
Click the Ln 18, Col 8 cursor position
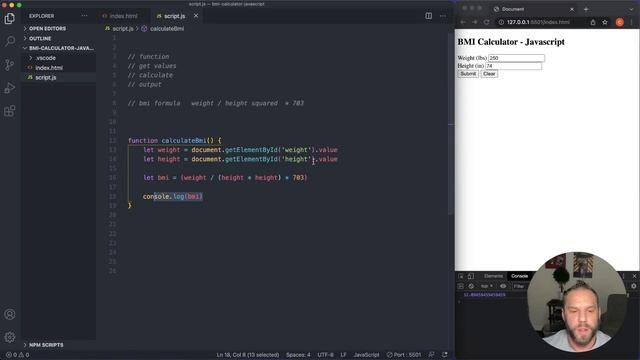click(248, 355)
